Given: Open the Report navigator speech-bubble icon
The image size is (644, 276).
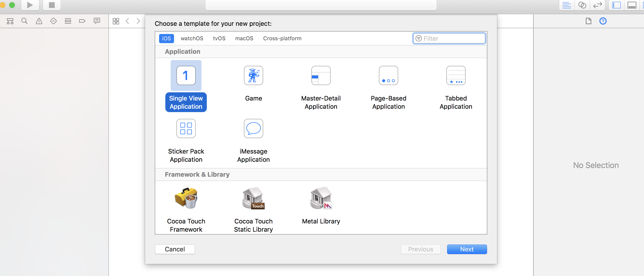Looking at the screenshot, I should (x=97, y=21).
